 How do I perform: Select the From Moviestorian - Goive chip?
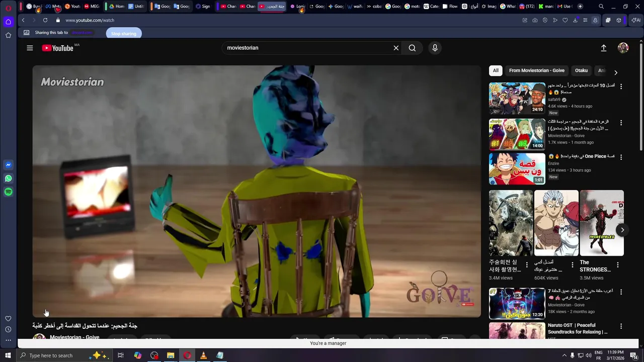tap(537, 70)
